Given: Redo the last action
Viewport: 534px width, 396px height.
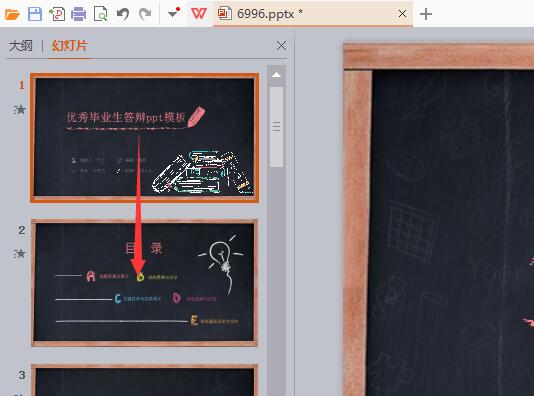Looking at the screenshot, I should point(145,14).
